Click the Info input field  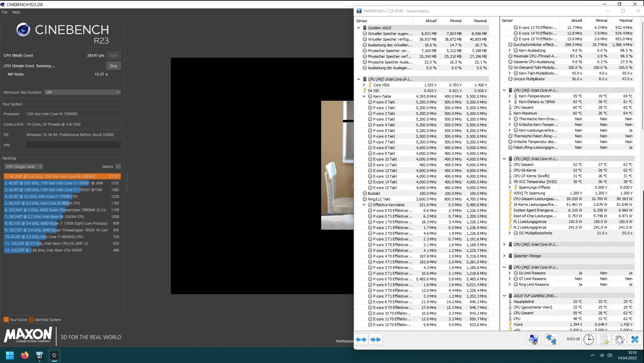click(73, 145)
